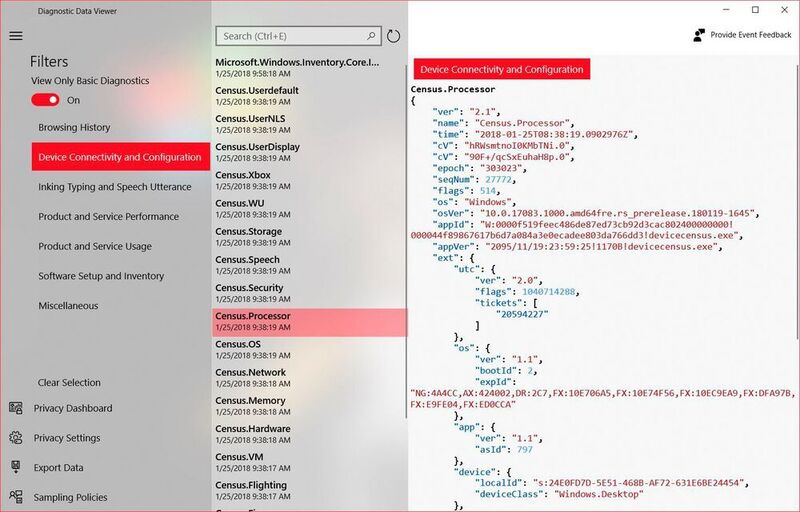The width and height of the screenshot is (800, 512).
Task: Open the hamburger navigation menu
Action: pyautogui.click(x=16, y=36)
